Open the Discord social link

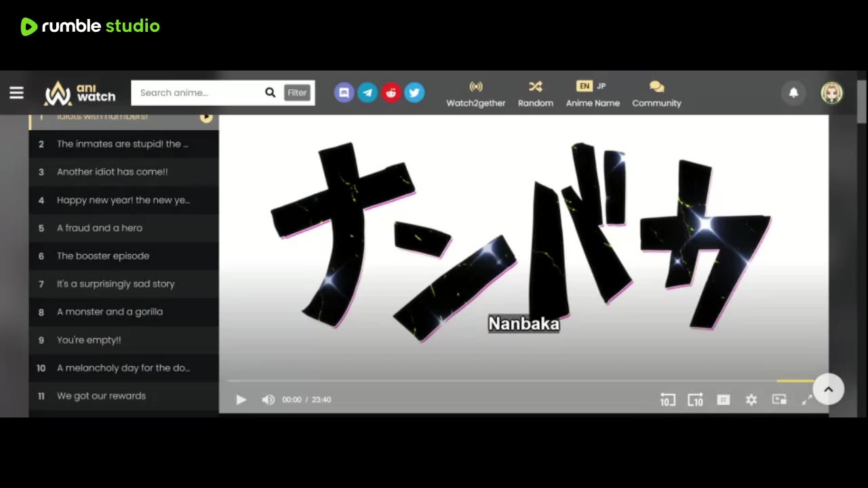tap(344, 93)
